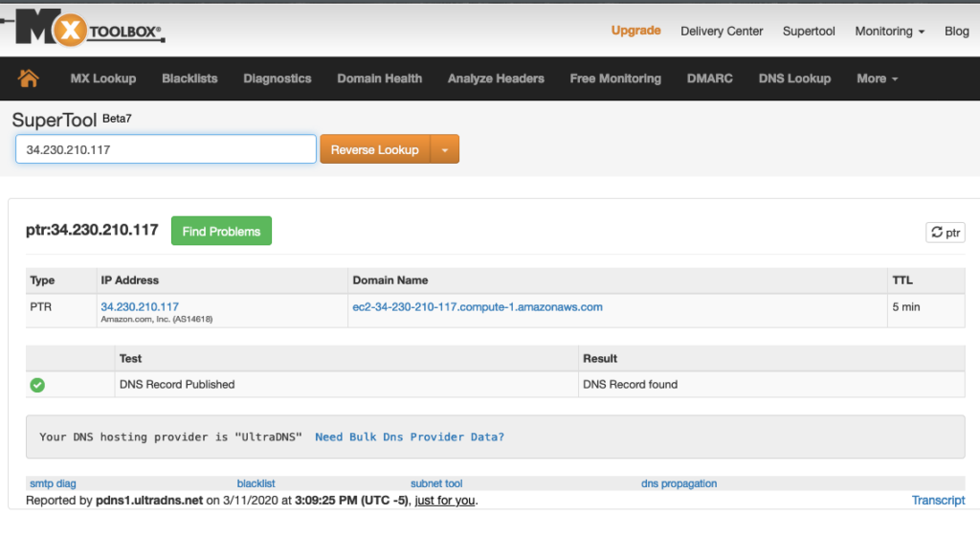This screenshot has height=538, width=980.
Task: Open Diagnostics tab
Action: (278, 78)
